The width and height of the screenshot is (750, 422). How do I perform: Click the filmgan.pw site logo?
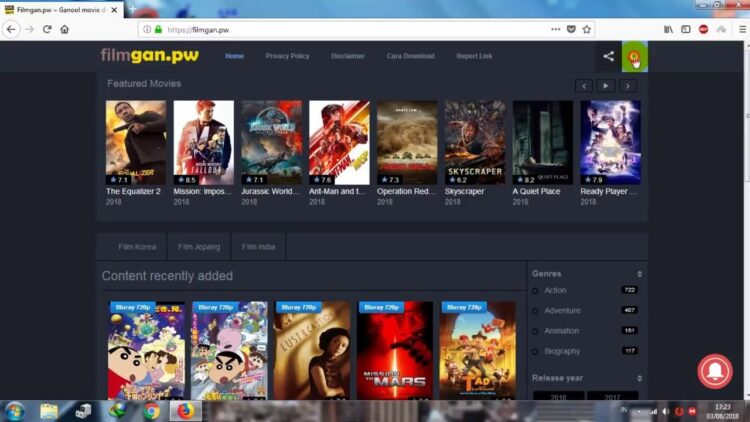point(150,56)
